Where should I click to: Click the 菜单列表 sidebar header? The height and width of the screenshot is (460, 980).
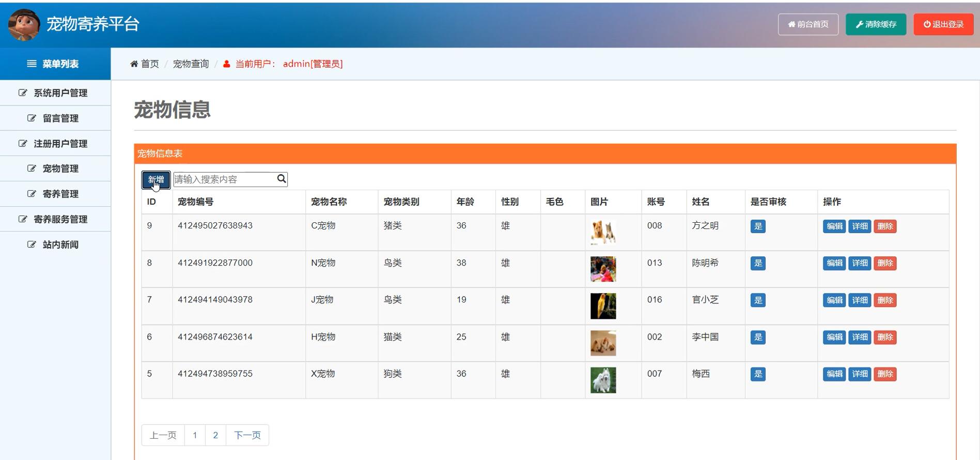pos(55,64)
